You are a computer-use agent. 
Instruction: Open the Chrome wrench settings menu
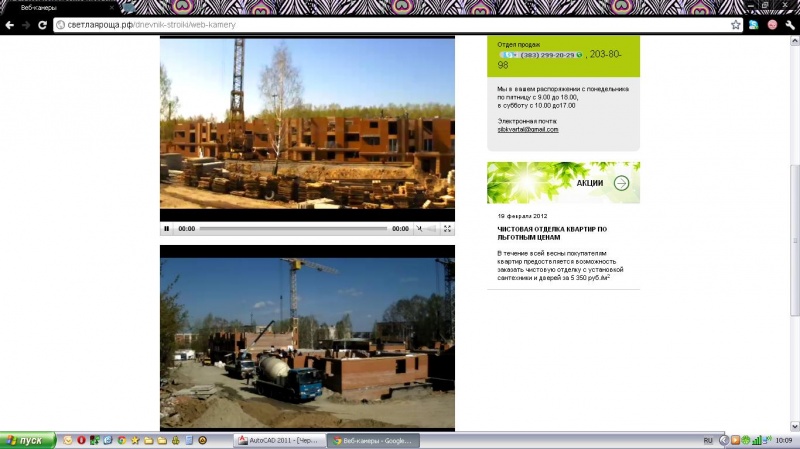click(x=789, y=24)
